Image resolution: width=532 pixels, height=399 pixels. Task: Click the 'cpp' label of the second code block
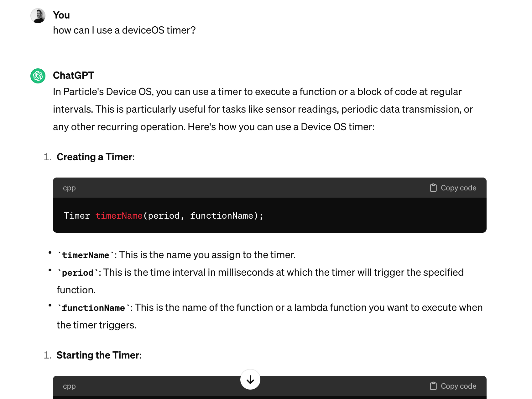(x=69, y=386)
